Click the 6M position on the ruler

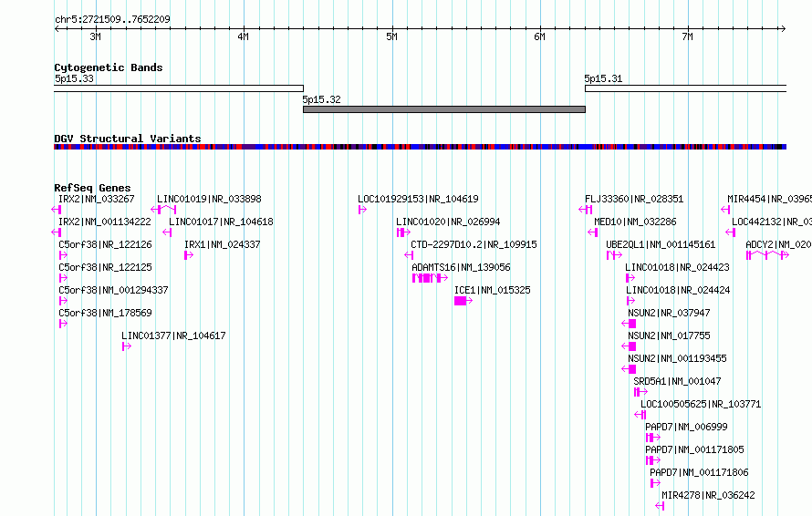tap(539, 36)
